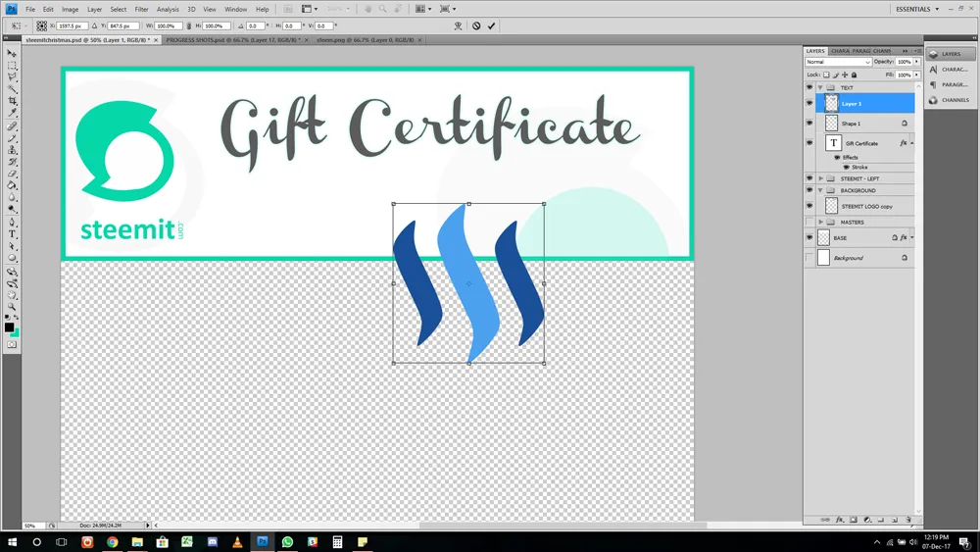Hide the STEEMIT LOGO copy layer
Viewport: 980px width, 552px height.
click(x=809, y=206)
